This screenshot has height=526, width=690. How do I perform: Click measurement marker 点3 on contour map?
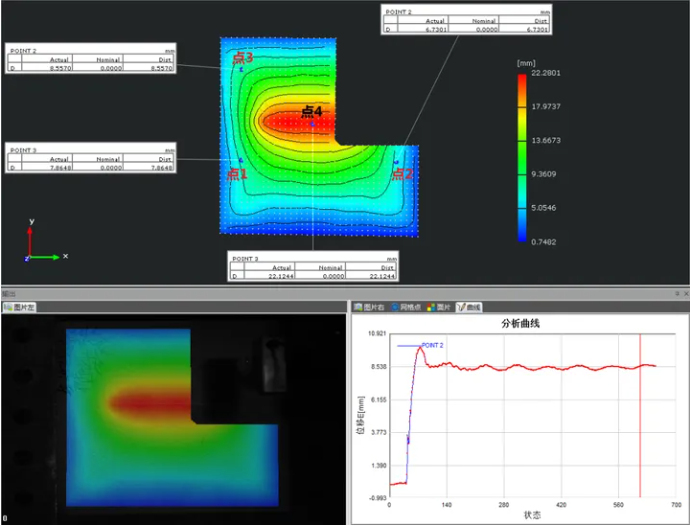241,70
